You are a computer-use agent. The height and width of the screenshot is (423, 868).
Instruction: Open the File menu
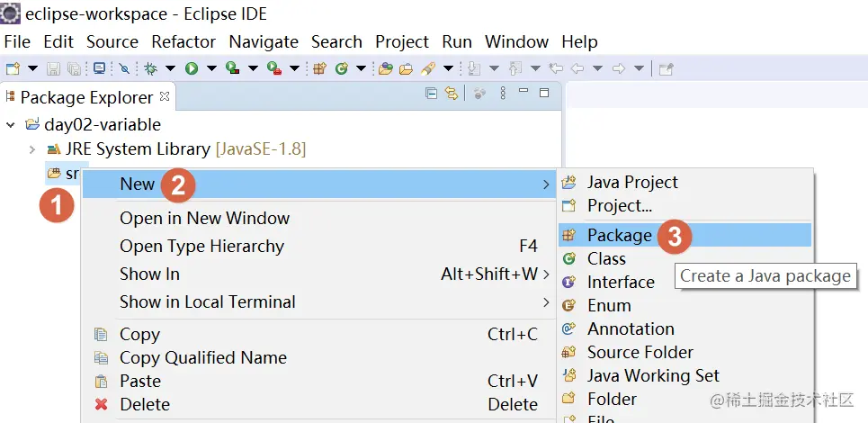(x=17, y=41)
